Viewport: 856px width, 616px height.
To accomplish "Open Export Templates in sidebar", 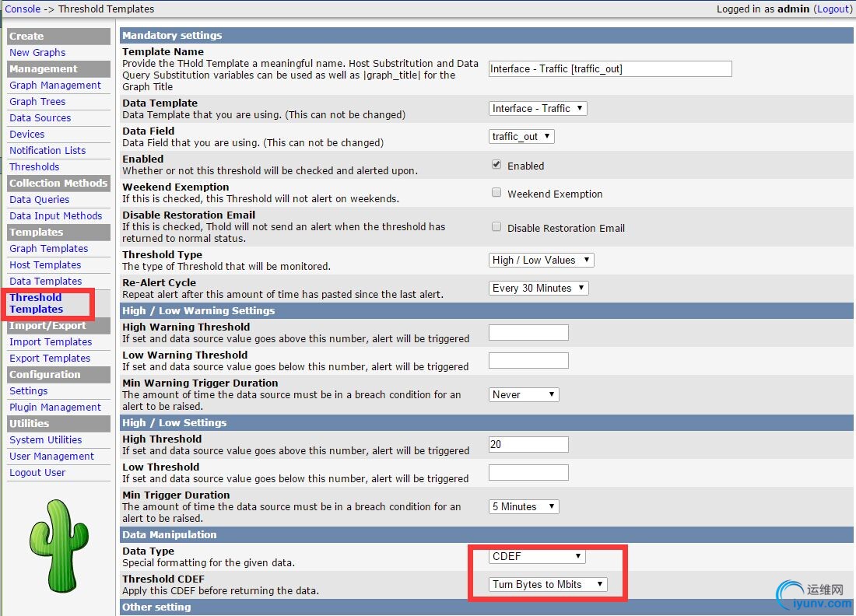I will 50,359.
